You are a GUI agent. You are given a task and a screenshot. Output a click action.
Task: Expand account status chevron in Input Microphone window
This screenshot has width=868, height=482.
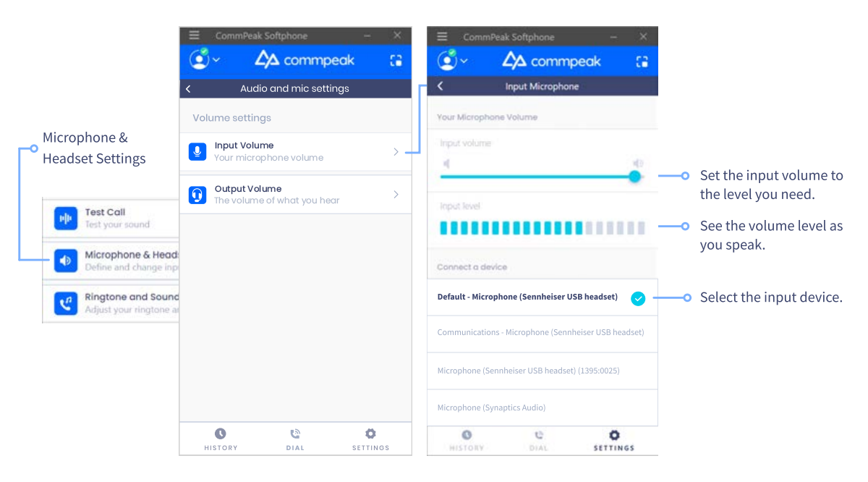(x=464, y=62)
